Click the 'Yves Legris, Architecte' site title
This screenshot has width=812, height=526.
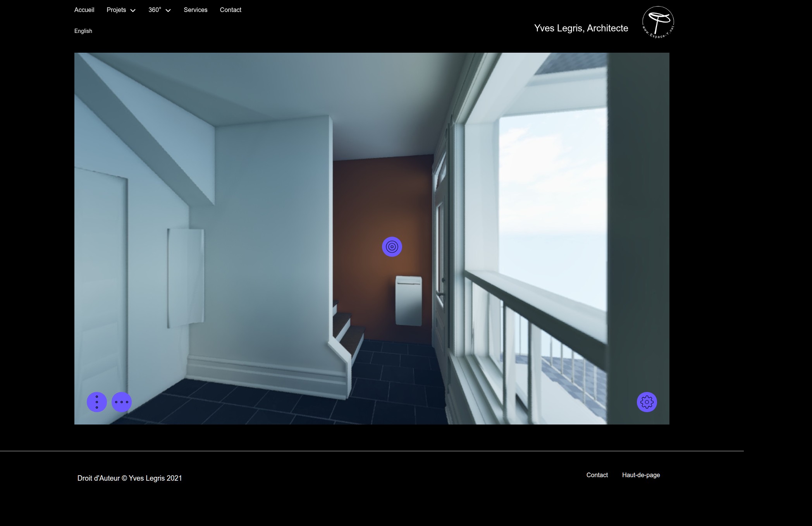[581, 28]
